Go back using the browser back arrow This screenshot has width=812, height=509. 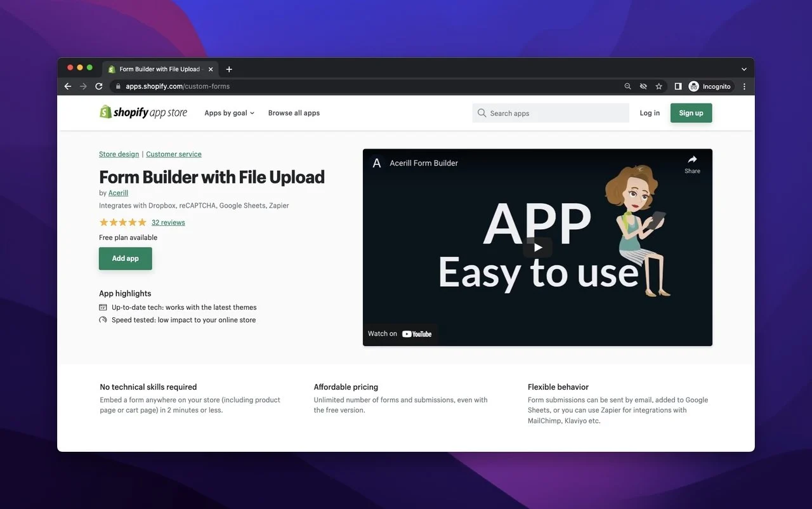coord(68,86)
